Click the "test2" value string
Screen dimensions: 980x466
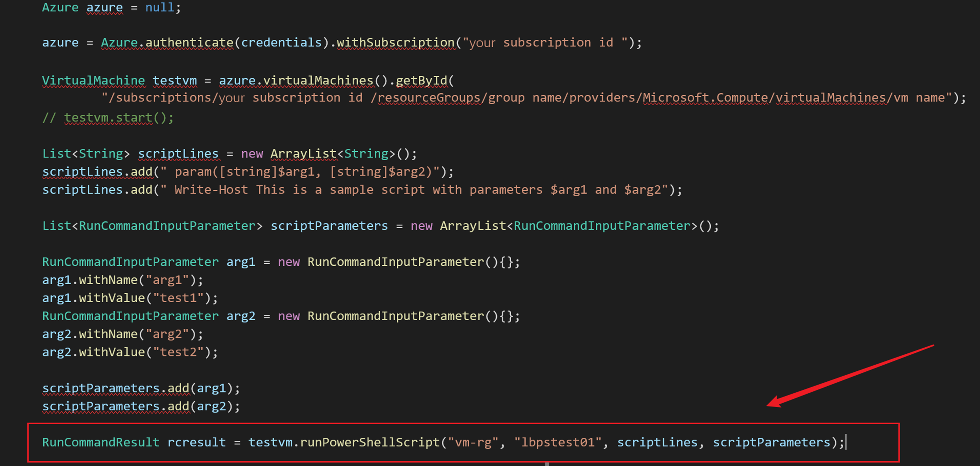pos(178,352)
